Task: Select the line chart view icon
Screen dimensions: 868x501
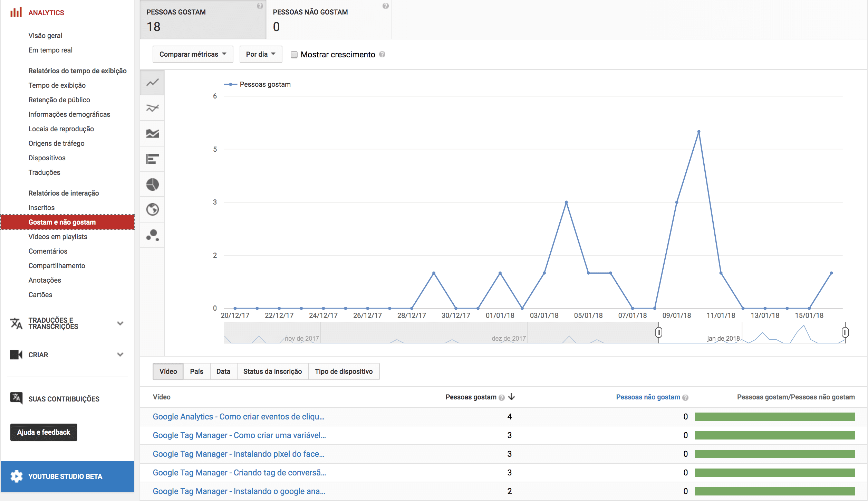Action: point(152,82)
